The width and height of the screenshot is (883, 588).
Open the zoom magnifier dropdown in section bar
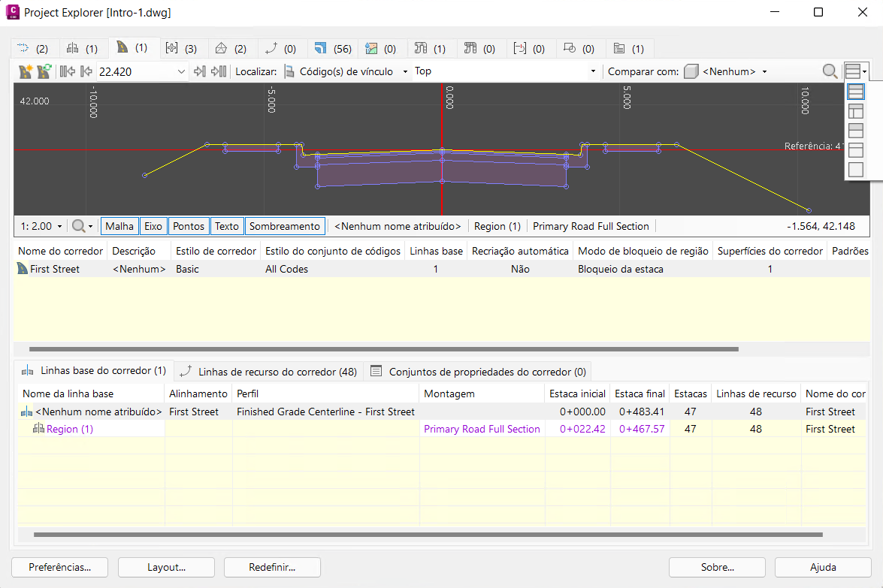82,226
